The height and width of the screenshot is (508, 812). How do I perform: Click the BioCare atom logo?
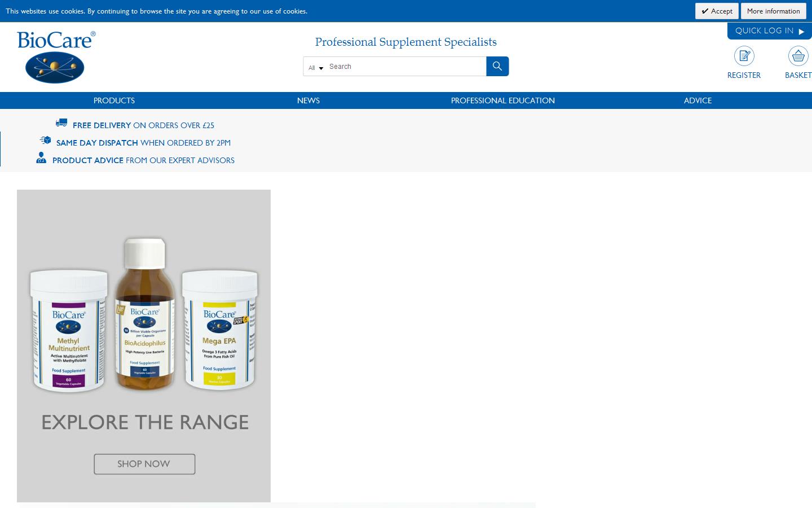(54, 67)
